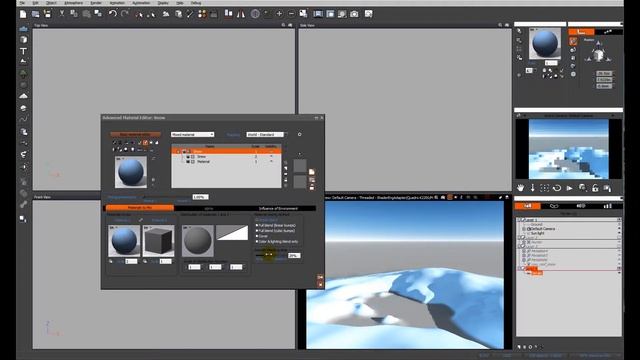Screen dimensions: 640x360
Task: Select Full blend (cubic bumps) option
Action: (x=275, y=231)
